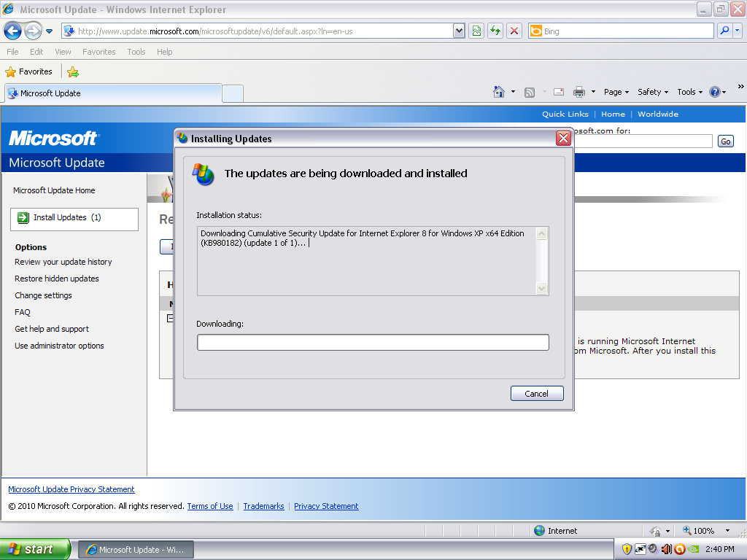The width and height of the screenshot is (747, 560).
Task: Click the Home house icon in command bar
Action: pos(499,92)
